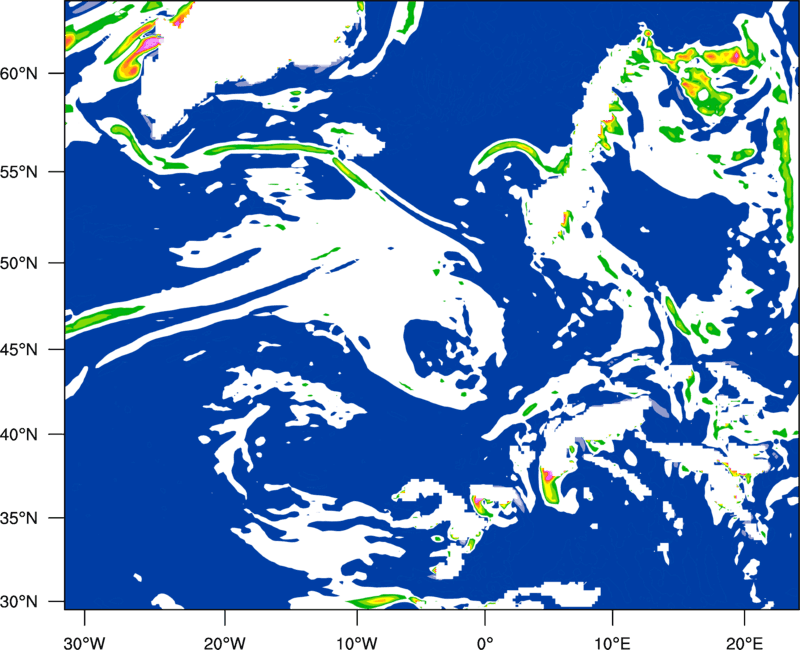Click the 40°N latitude label
The height and width of the screenshot is (650, 800).
pos(19,435)
